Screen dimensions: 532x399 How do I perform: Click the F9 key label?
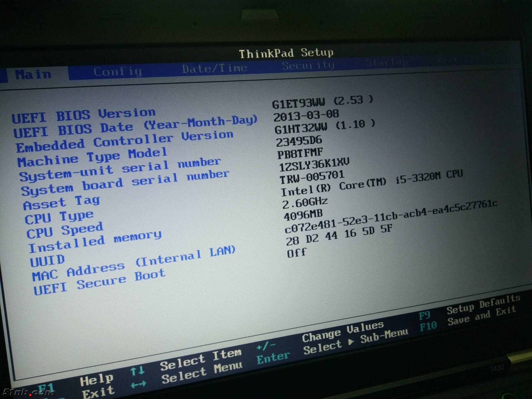[x=424, y=315]
